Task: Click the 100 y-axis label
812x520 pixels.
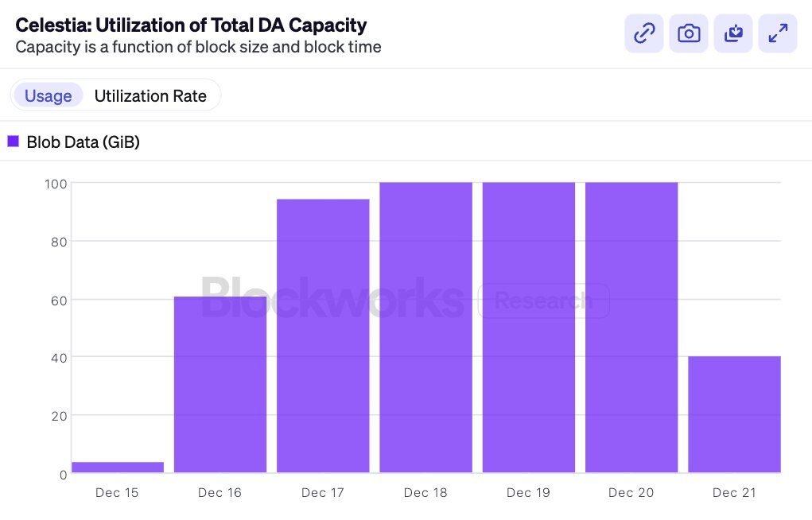Action: pos(55,184)
